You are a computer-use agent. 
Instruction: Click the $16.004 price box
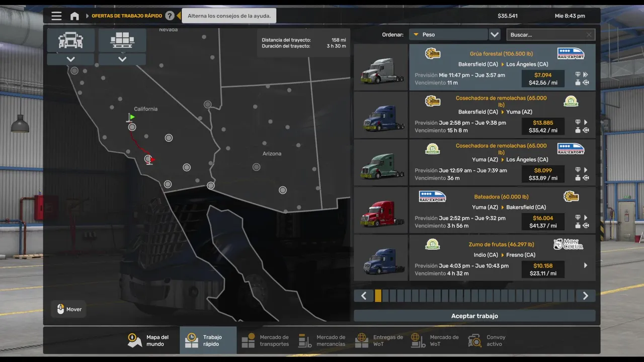(543, 222)
